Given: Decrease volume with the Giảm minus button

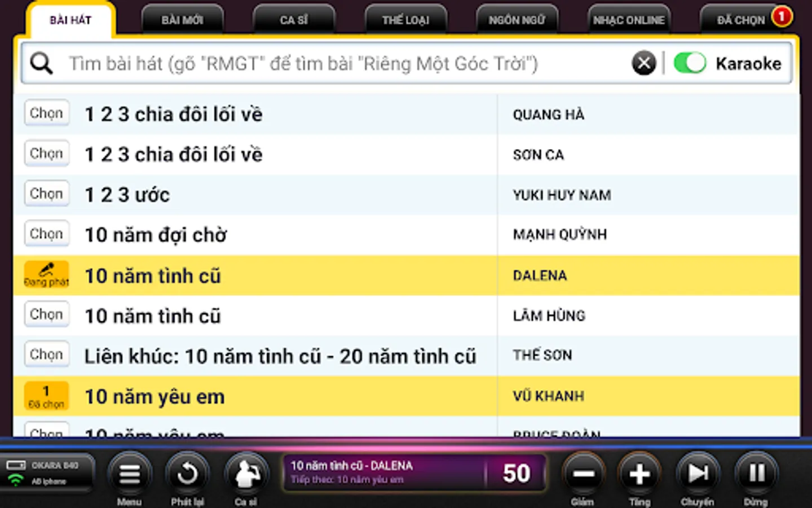Looking at the screenshot, I should pos(583,474).
